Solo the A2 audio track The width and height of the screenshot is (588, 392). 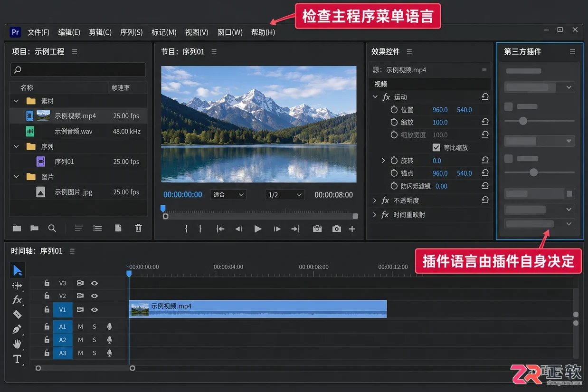[x=95, y=340]
